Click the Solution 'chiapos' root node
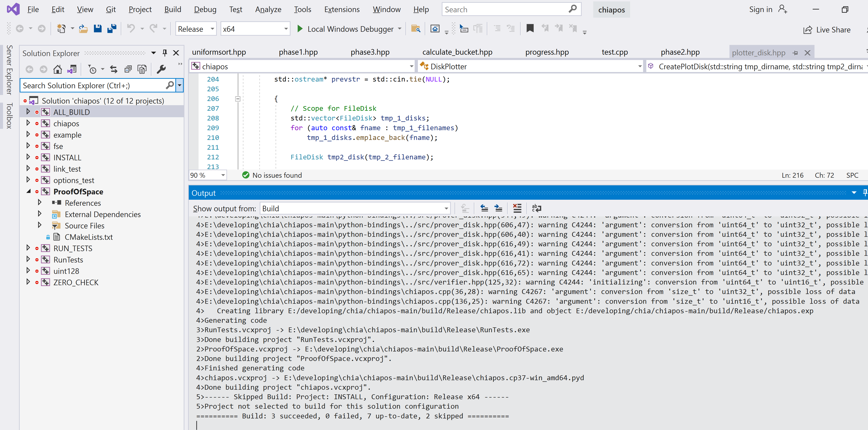This screenshot has height=430, width=868. 103,101
